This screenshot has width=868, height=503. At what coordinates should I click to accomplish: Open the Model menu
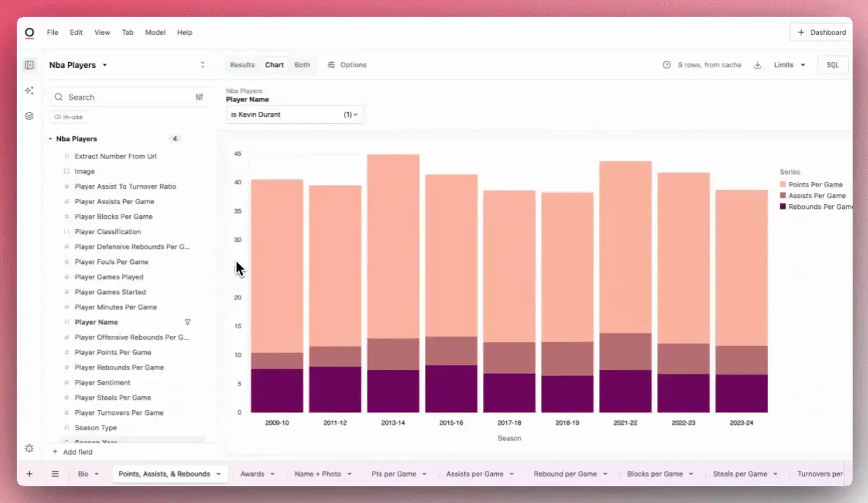coord(155,32)
